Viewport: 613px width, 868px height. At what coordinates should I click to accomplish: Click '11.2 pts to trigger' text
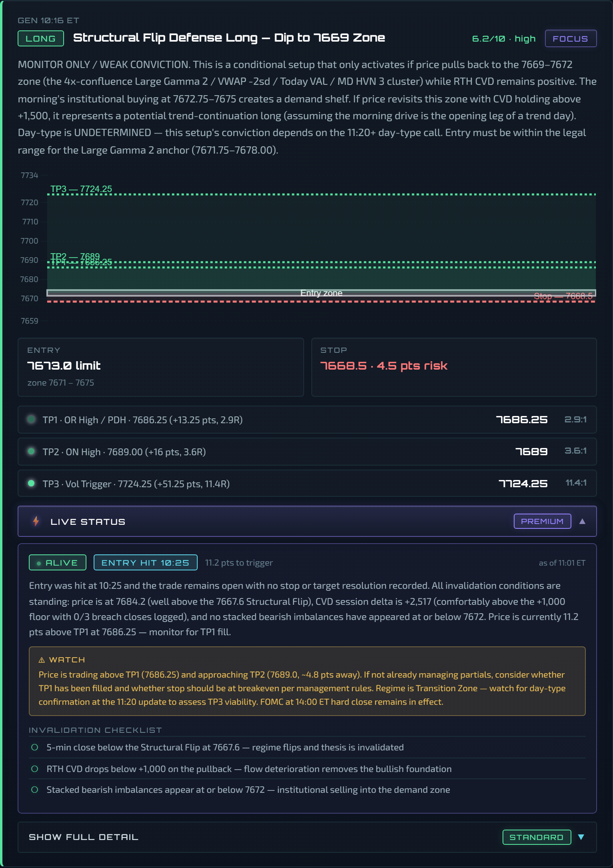tap(239, 562)
